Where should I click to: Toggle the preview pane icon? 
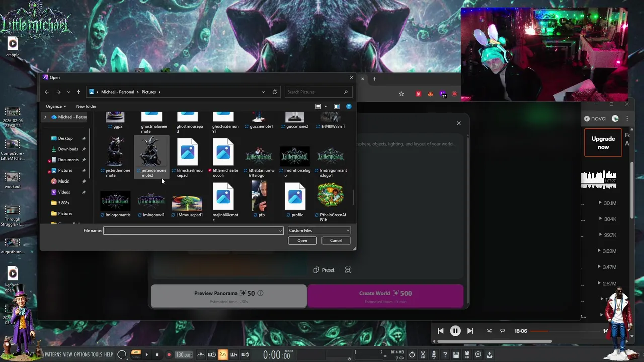coord(337,106)
